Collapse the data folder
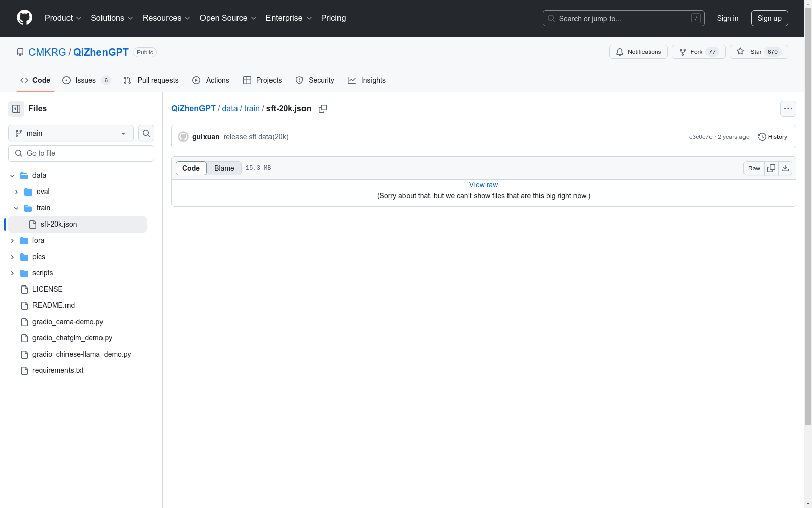Viewport: 812px width, 508px height. point(12,176)
